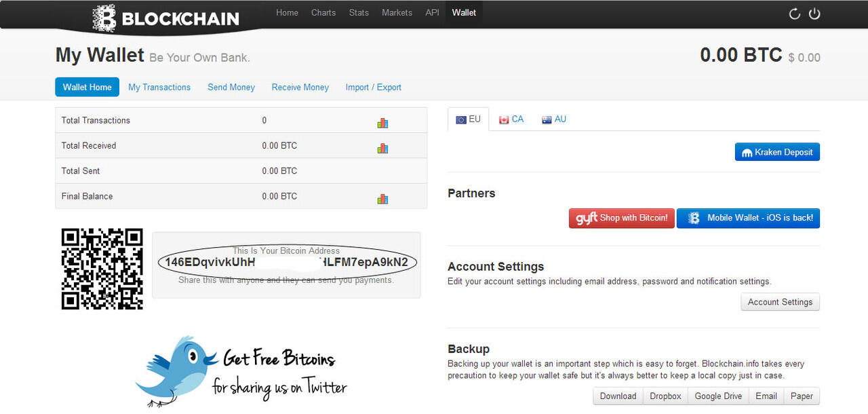Click the Bitcoin address text
Screen dimensions: 868x414
(x=287, y=262)
